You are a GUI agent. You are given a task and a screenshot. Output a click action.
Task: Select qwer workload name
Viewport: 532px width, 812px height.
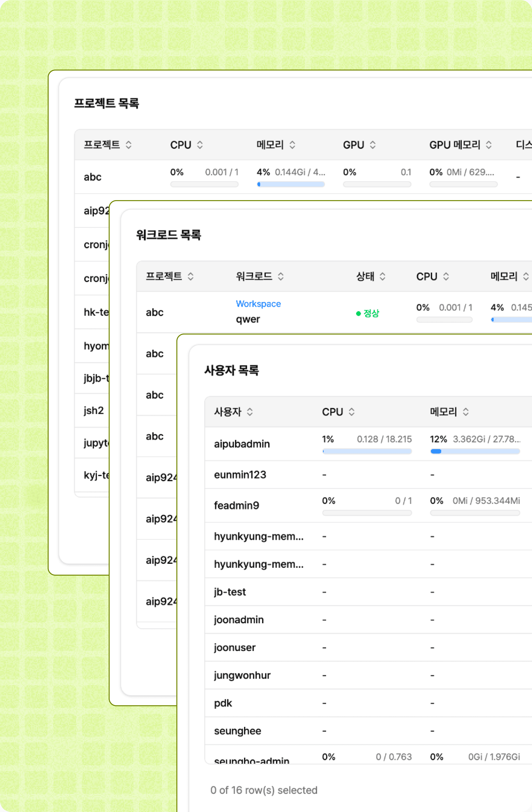(248, 319)
